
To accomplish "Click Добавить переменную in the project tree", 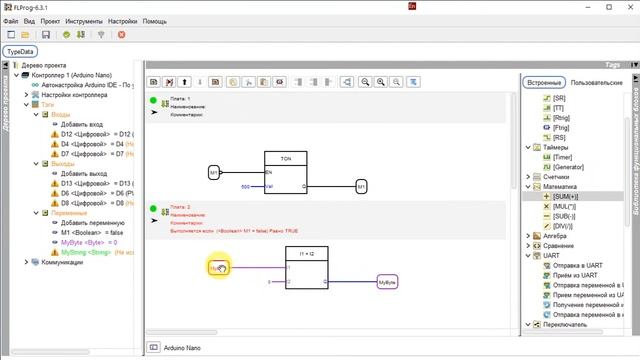I will point(93,223).
